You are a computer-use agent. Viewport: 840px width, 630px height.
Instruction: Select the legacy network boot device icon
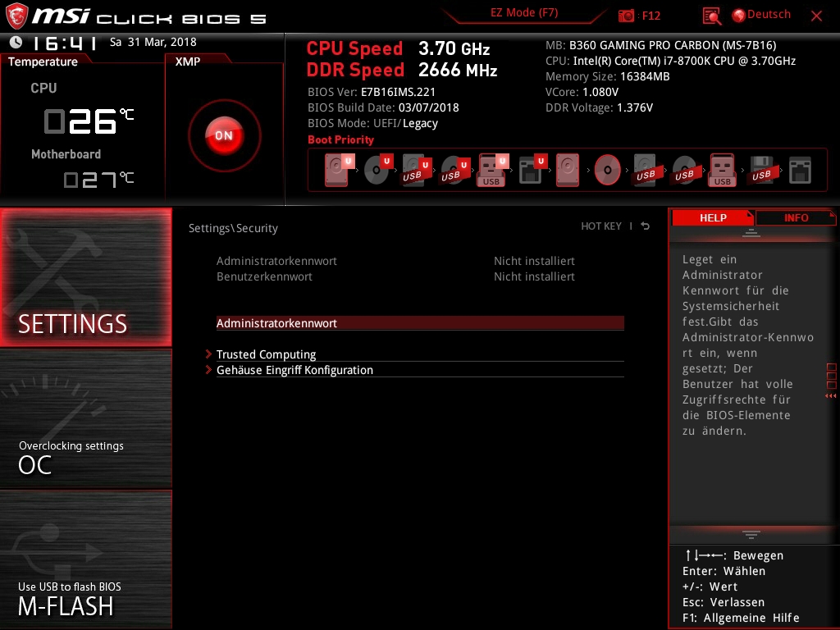pyautogui.click(x=800, y=170)
